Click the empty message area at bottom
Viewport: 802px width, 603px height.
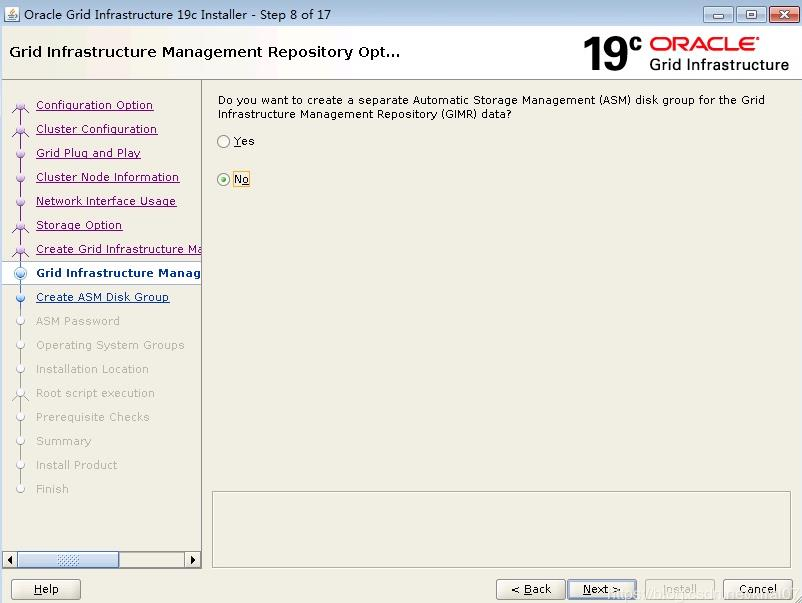pyautogui.click(x=501, y=529)
